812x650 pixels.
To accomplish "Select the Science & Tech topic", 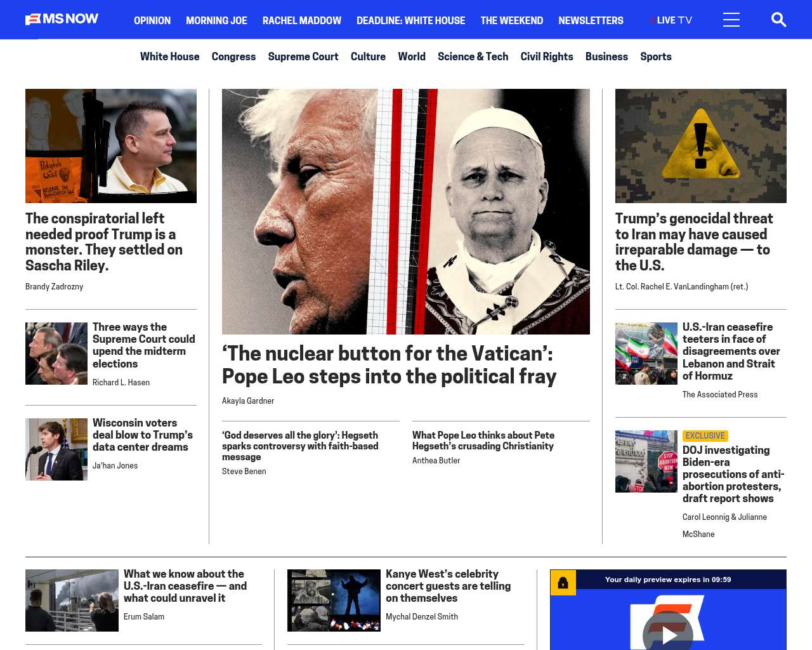I will (x=473, y=56).
